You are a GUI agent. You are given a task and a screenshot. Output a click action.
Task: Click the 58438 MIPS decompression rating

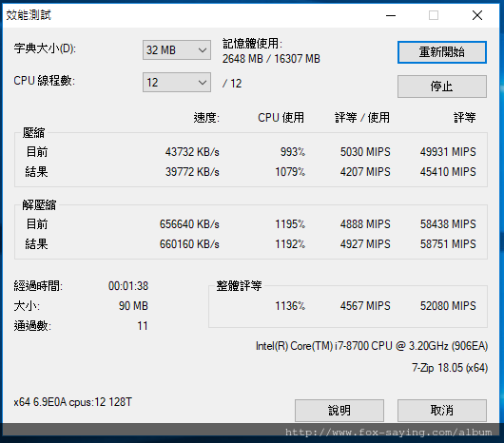(448, 224)
